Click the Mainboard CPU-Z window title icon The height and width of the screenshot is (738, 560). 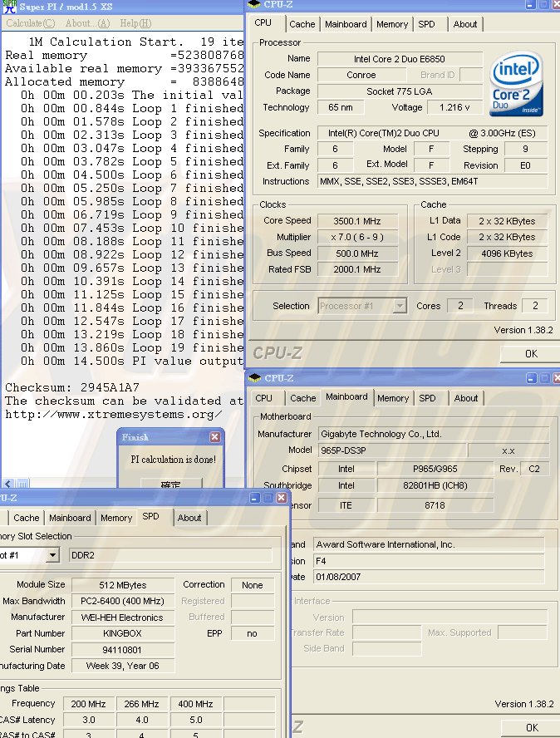[254, 377]
